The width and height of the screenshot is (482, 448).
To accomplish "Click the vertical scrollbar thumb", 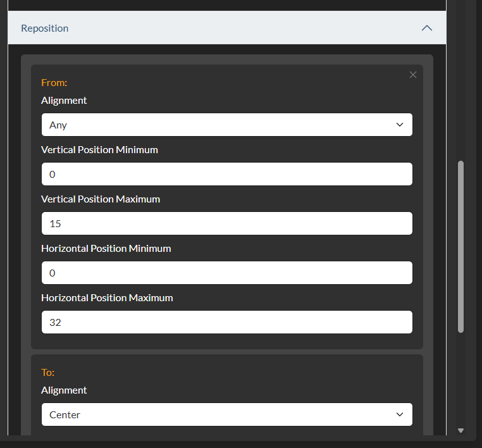I will pyautogui.click(x=460, y=247).
